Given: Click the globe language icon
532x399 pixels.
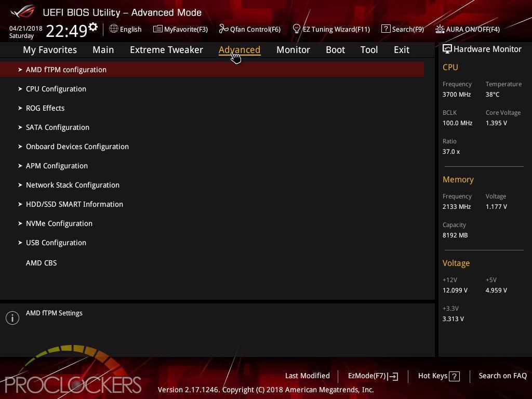Looking at the screenshot, I should click(x=114, y=29).
